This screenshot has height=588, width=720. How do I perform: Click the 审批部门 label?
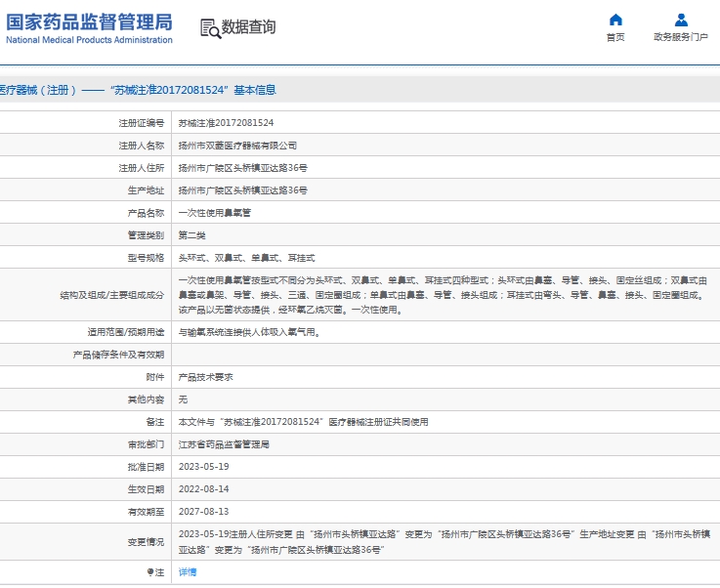coord(146,444)
